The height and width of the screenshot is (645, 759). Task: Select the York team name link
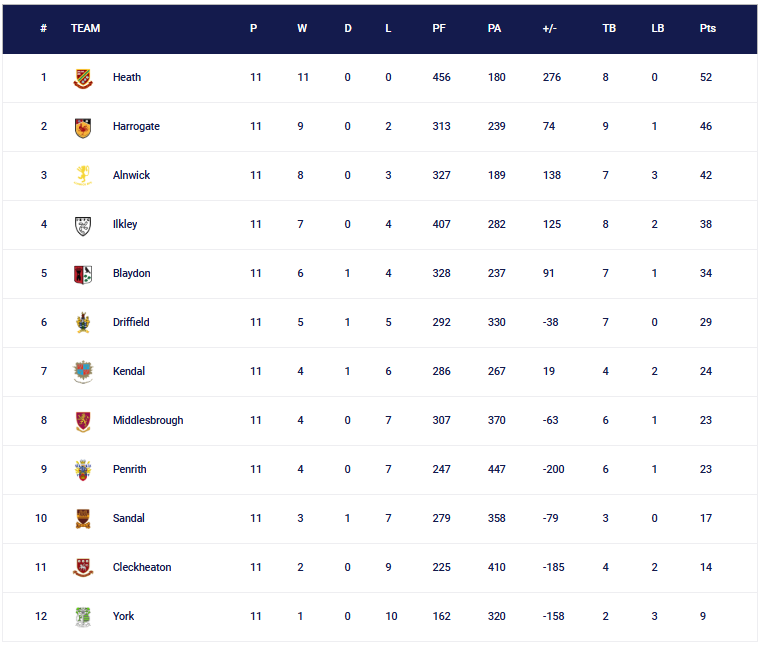point(124,617)
